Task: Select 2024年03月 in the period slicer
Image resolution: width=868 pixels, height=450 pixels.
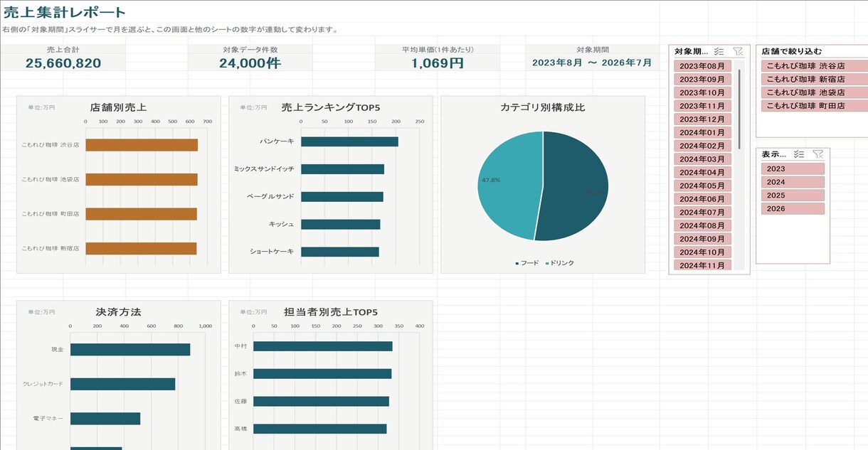Action: [702, 159]
